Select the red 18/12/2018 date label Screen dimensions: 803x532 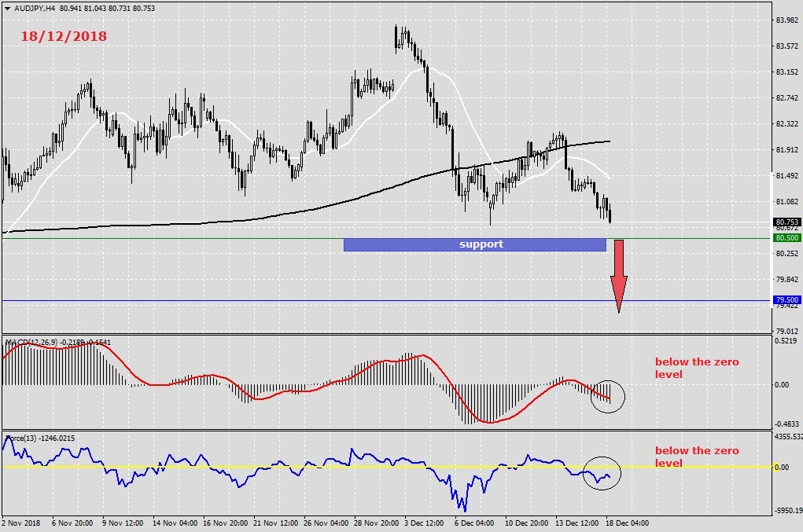(x=64, y=36)
